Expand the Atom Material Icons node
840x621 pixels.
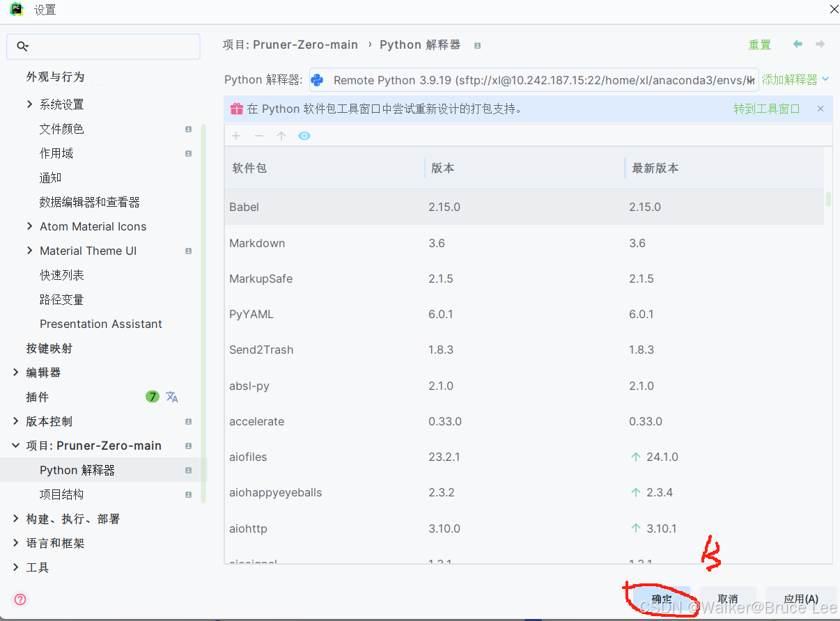tap(29, 226)
